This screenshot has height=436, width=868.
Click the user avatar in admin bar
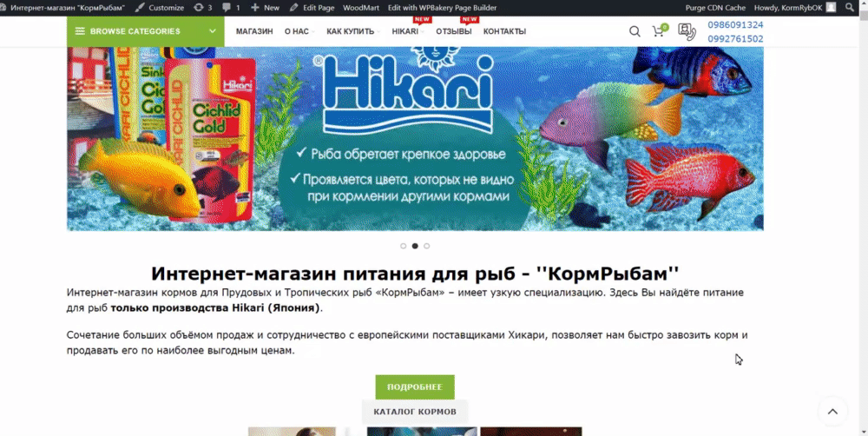tap(831, 8)
